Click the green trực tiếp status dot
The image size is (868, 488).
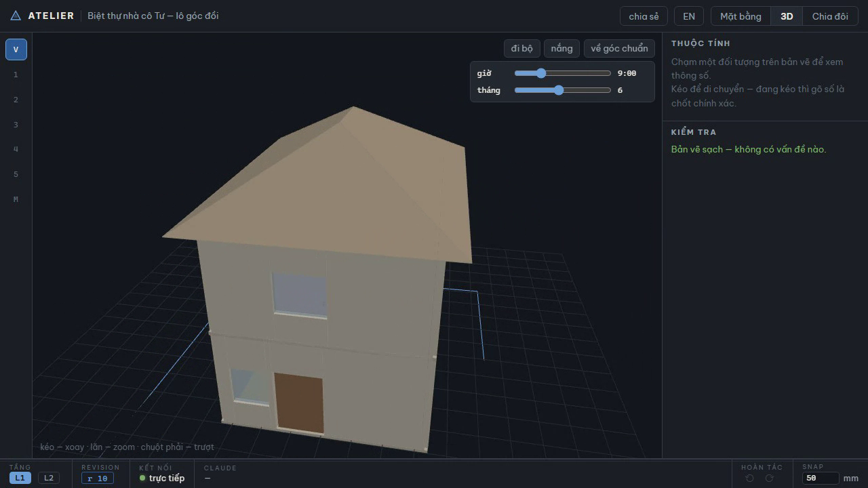click(142, 478)
